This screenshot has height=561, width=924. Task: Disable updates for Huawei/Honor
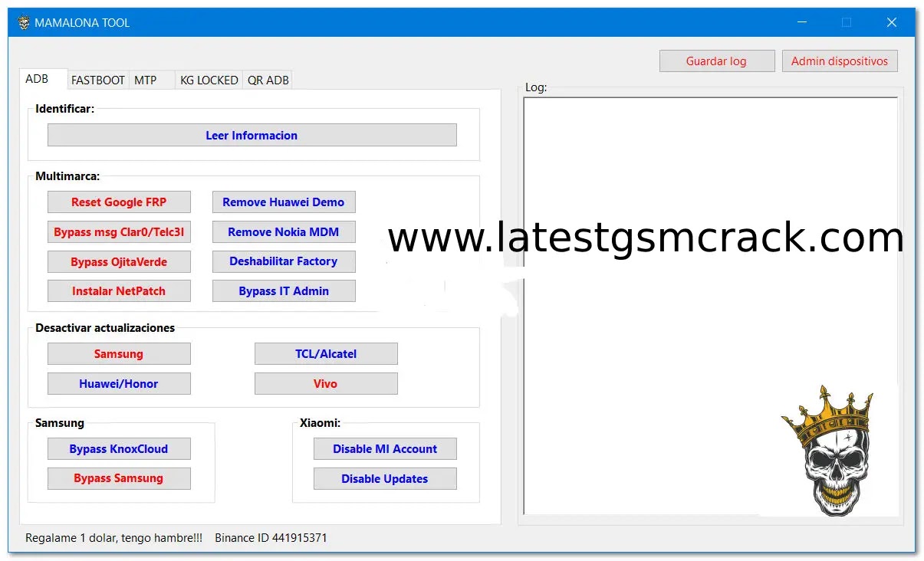119,384
